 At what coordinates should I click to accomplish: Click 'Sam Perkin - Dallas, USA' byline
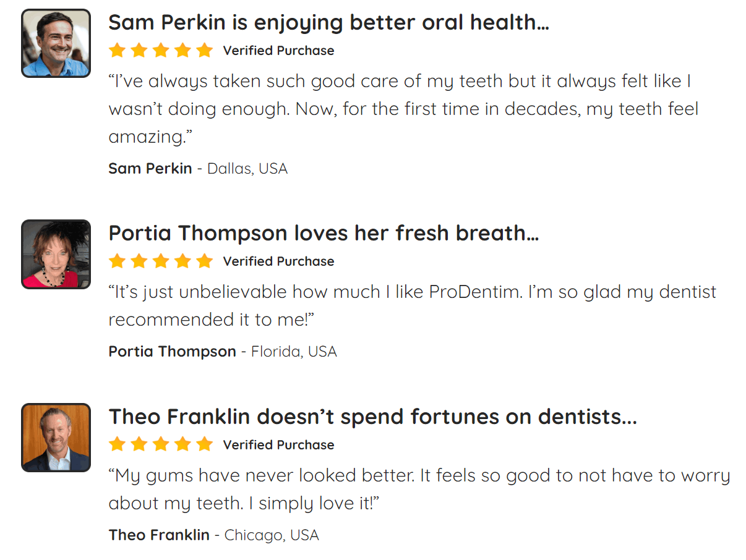coord(198,169)
